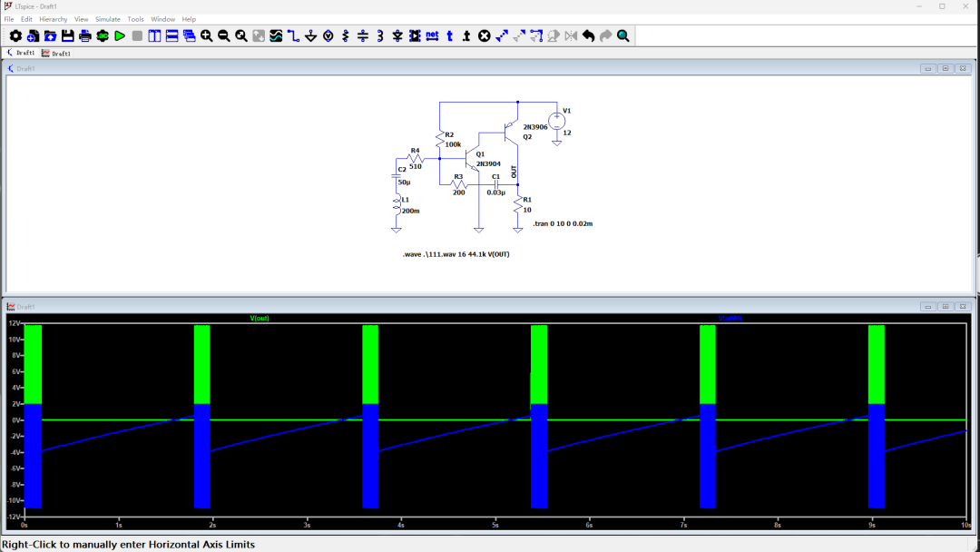Click the green V(out) trace label
980x552 pixels.
pyautogui.click(x=260, y=319)
